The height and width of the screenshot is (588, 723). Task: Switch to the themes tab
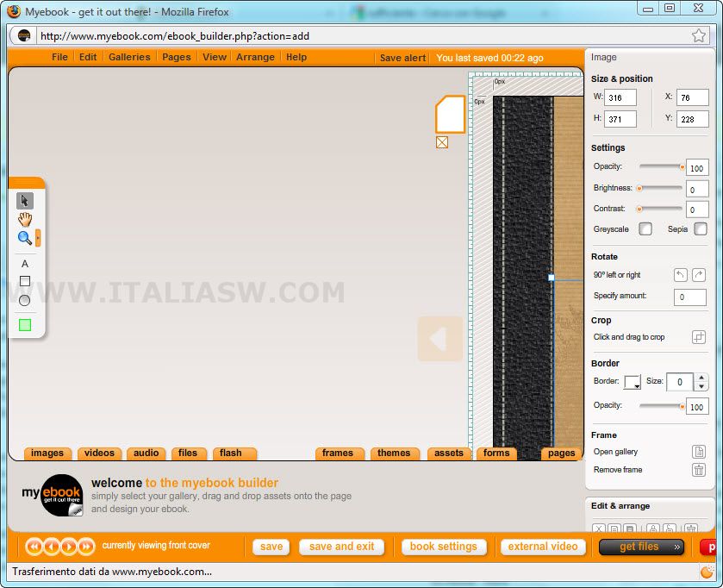tap(394, 454)
